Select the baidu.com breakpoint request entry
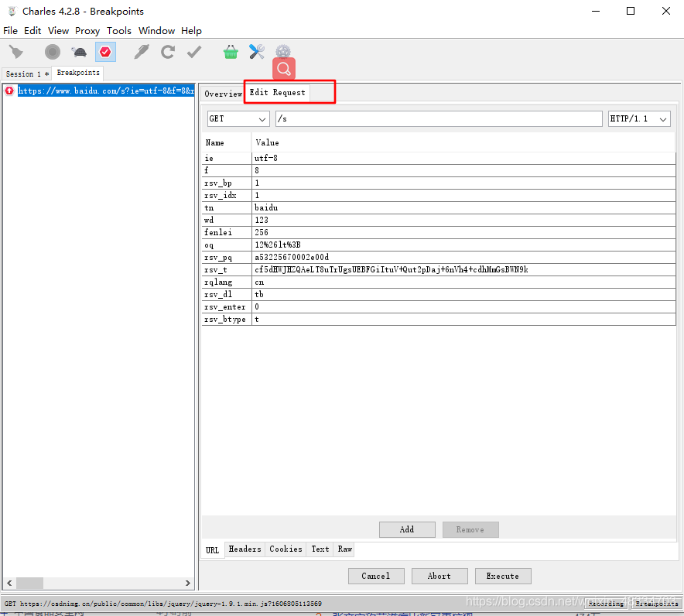 tap(105, 91)
